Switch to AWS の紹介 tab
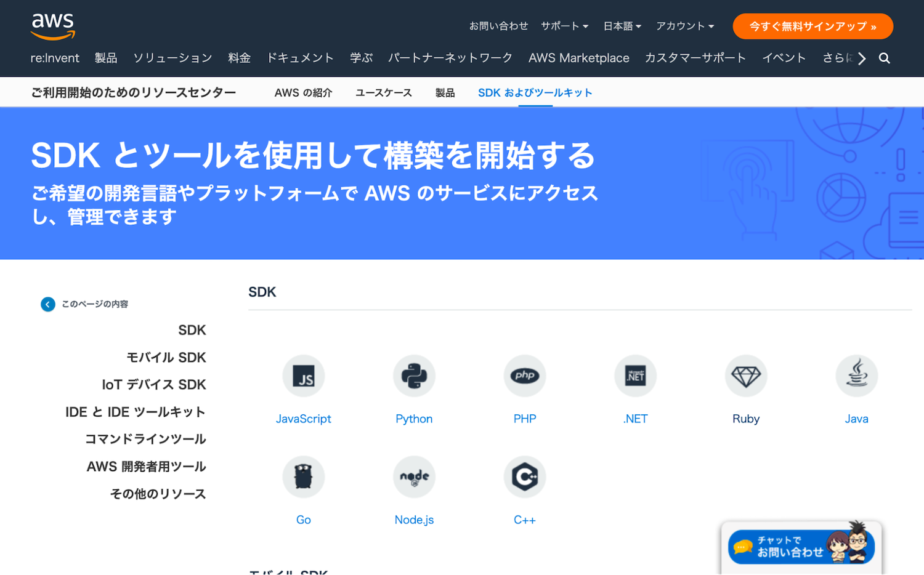This screenshot has height=575, width=924. (303, 92)
